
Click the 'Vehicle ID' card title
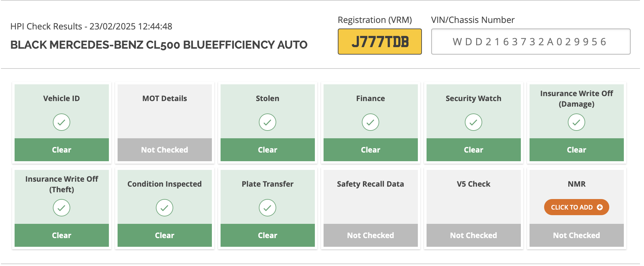click(61, 98)
